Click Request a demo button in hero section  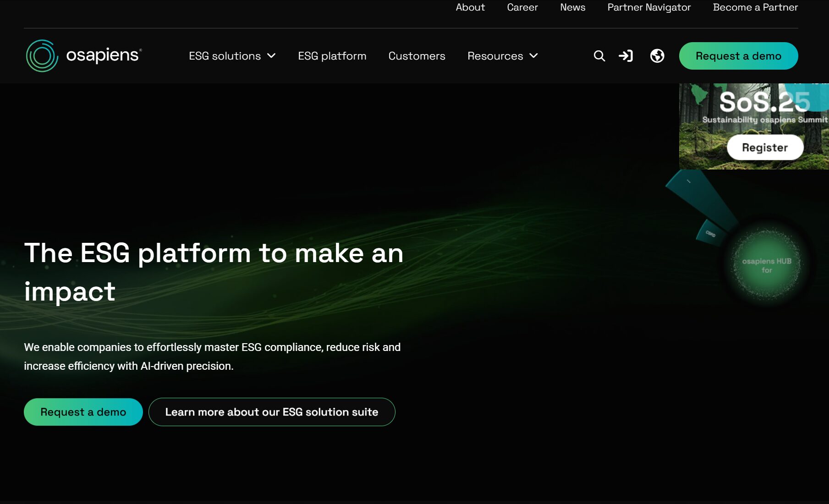click(x=83, y=412)
